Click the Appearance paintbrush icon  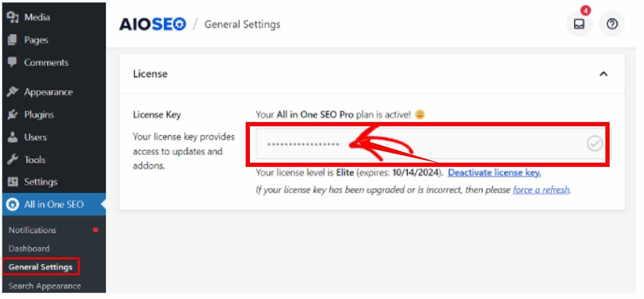(13, 92)
